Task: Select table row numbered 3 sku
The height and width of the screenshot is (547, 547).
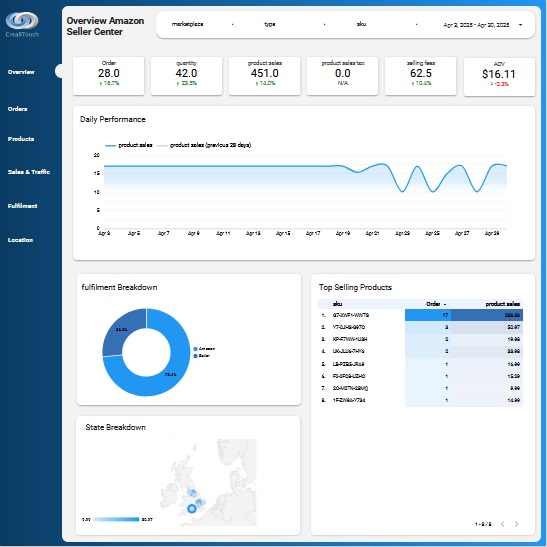Action: coord(350,339)
